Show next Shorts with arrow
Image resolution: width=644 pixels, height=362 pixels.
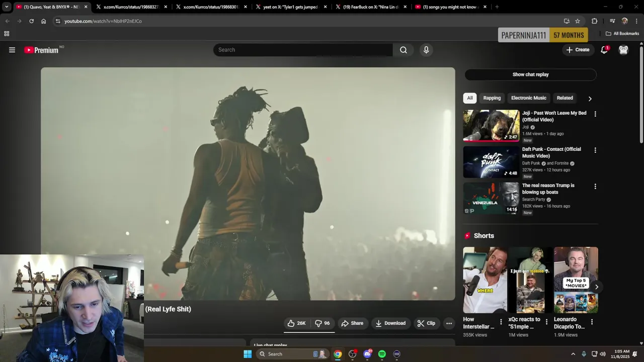pos(596,287)
